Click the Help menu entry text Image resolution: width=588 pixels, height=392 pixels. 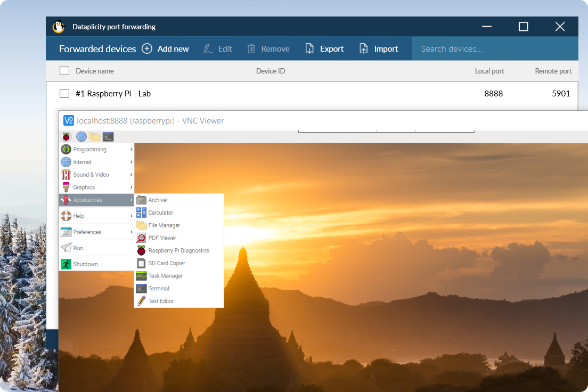(79, 216)
